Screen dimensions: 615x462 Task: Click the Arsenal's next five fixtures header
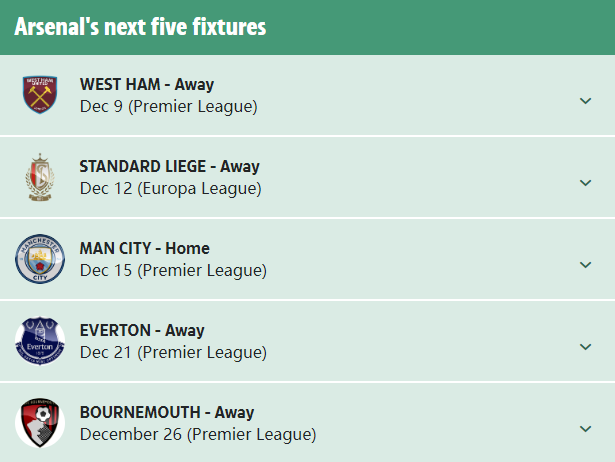click(x=140, y=27)
